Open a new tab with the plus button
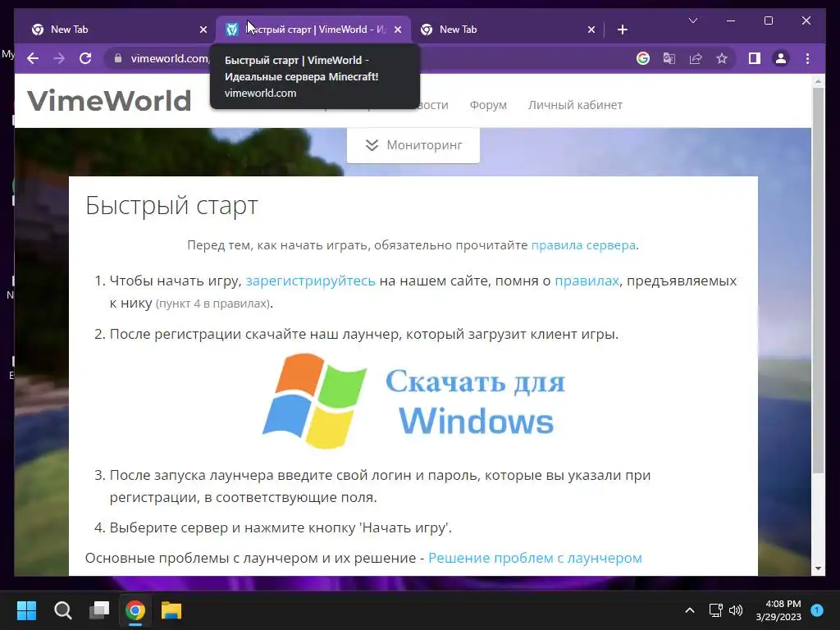The image size is (840, 630). coord(622,30)
